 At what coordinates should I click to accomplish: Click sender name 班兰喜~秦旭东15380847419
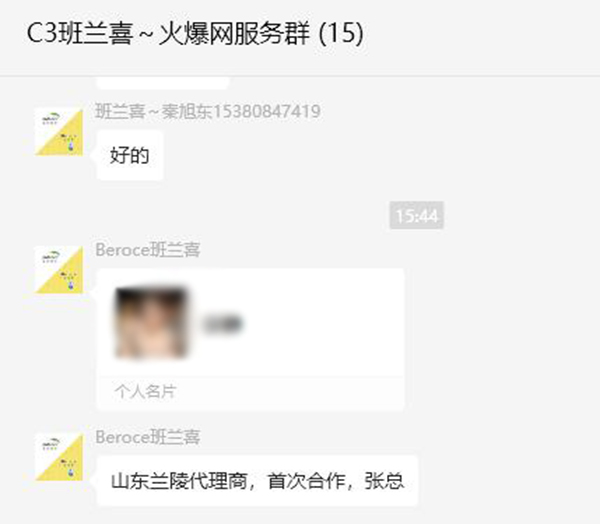(x=208, y=111)
